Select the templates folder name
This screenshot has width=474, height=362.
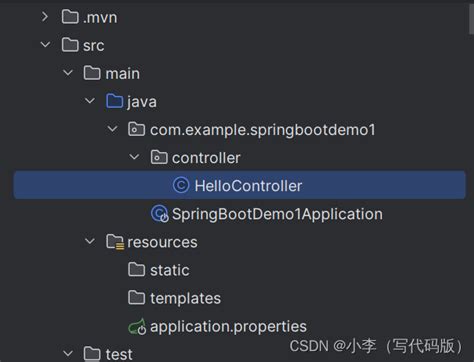(185, 298)
